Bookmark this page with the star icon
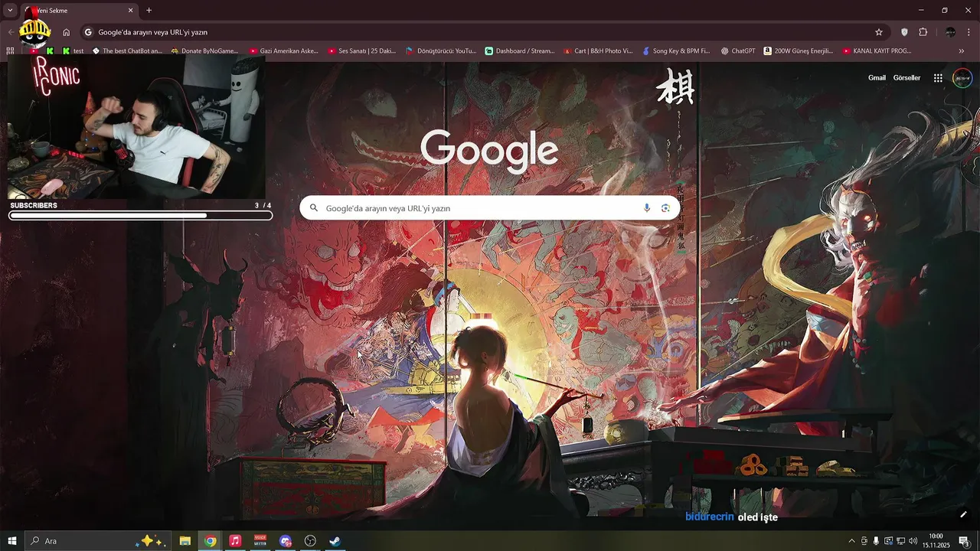The image size is (980, 551). [x=879, y=32]
